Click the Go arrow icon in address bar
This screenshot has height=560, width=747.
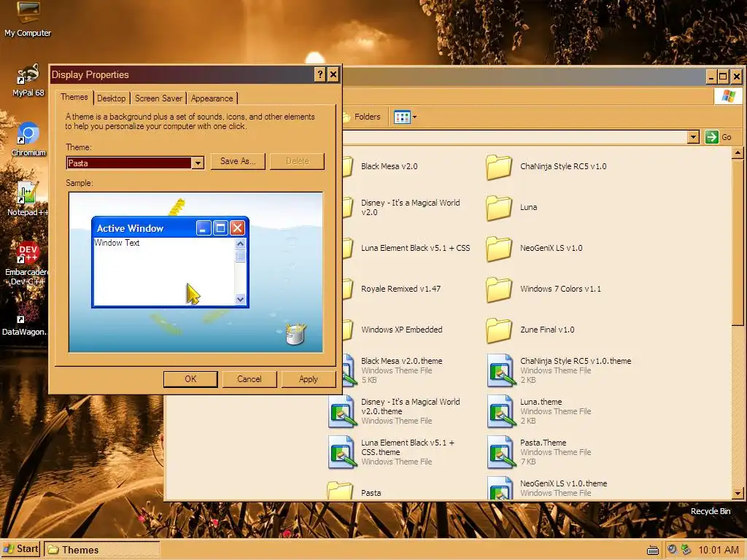(712, 137)
